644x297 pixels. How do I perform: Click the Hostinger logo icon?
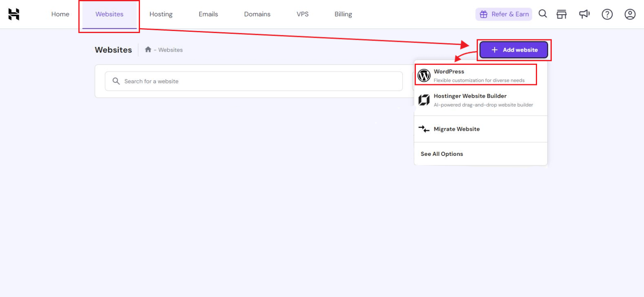14,14
